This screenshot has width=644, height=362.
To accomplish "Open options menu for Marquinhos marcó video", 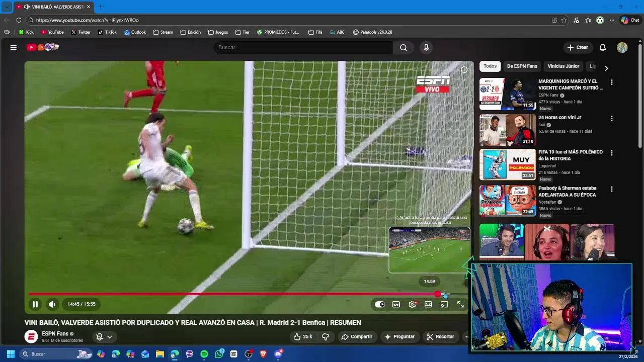I will click(612, 82).
